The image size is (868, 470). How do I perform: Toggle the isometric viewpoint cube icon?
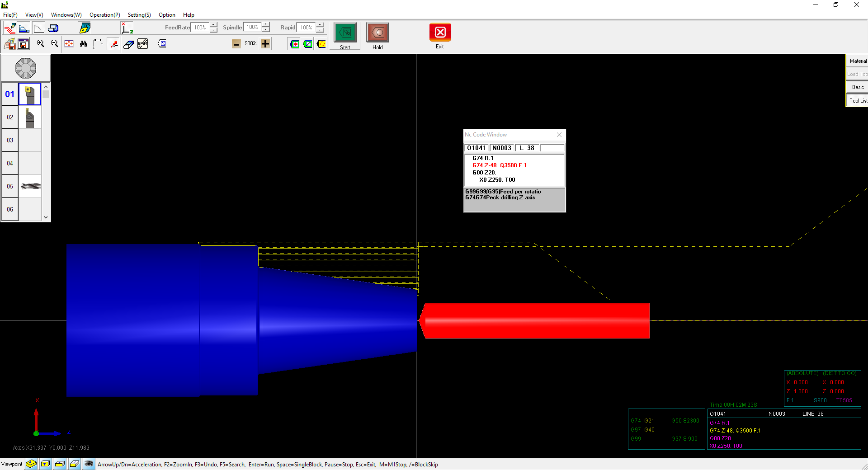coord(31,464)
